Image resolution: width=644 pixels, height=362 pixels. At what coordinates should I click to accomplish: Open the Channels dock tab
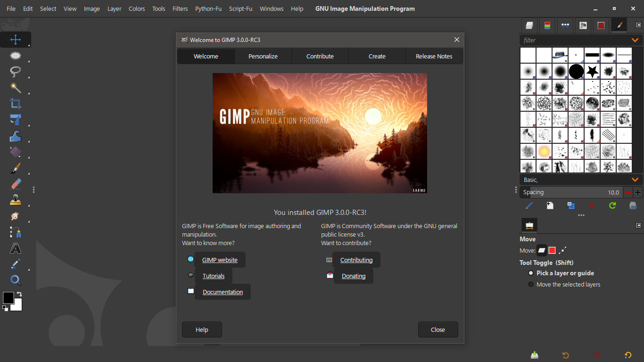pyautogui.click(x=547, y=25)
